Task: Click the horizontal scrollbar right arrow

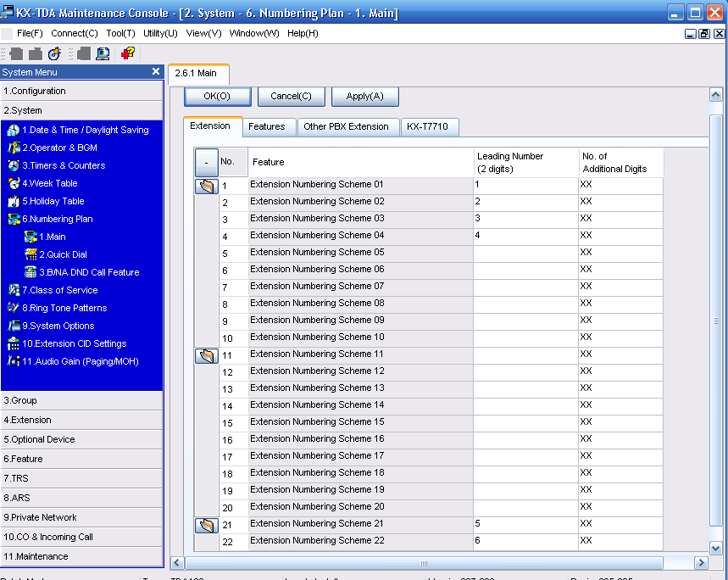Action: [x=701, y=563]
